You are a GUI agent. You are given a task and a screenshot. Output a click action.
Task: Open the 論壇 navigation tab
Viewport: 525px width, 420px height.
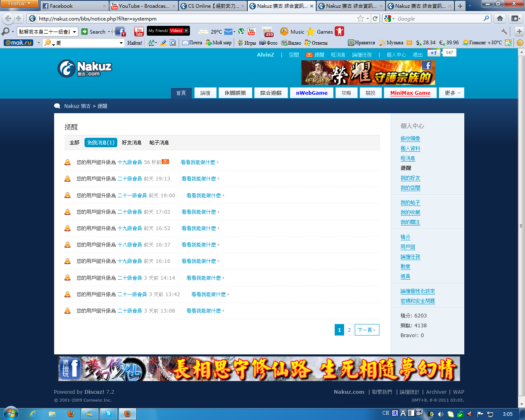click(x=205, y=93)
